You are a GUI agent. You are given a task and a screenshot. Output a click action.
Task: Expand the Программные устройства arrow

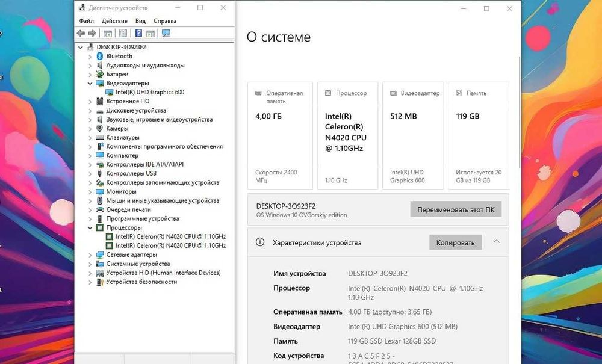click(x=90, y=218)
